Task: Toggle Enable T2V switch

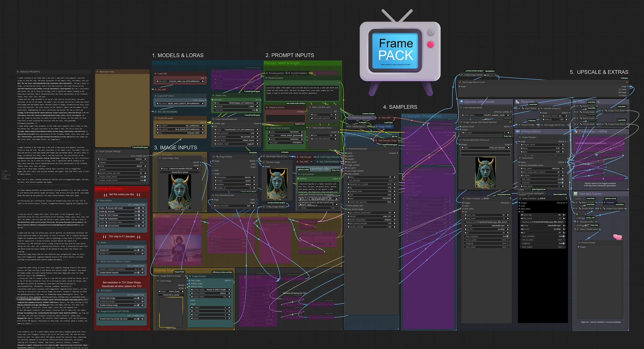Action: pyautogui.click(x=138, y=254)
